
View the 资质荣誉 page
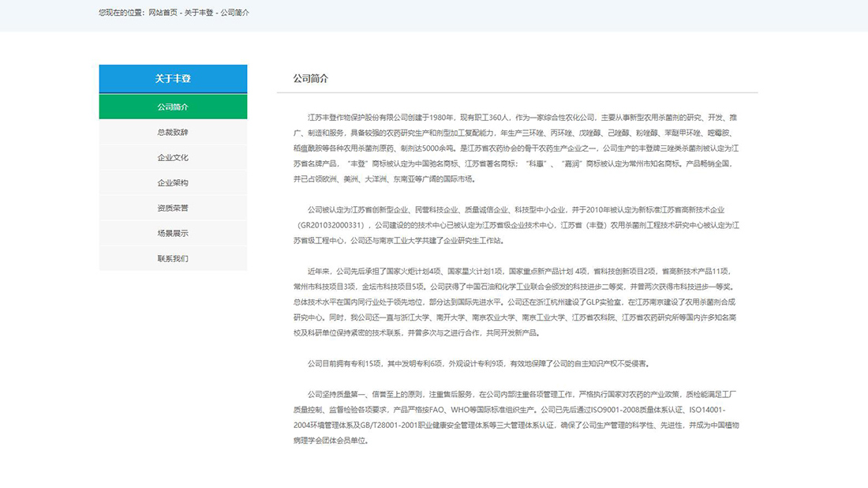point(172,207)
